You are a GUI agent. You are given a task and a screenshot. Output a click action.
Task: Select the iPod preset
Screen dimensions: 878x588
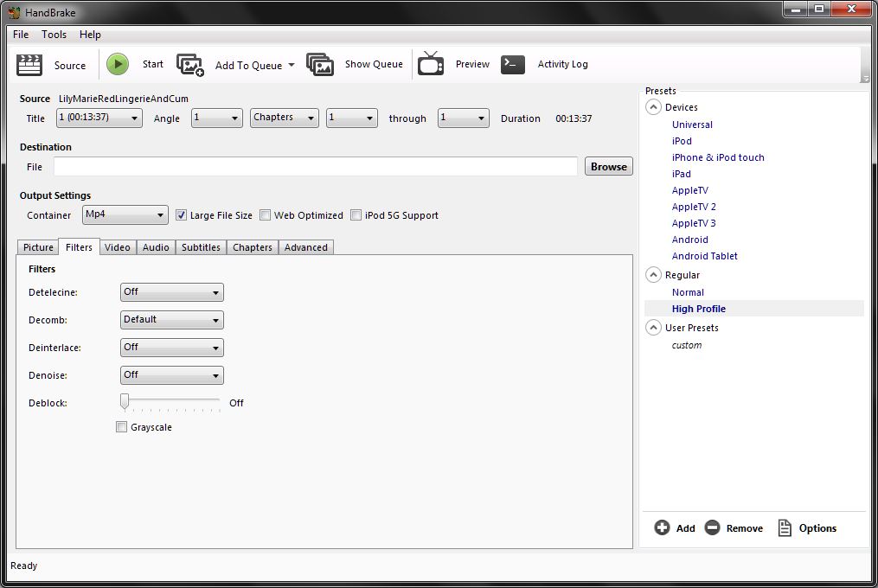pyautogui.click(x=682, y=141)
